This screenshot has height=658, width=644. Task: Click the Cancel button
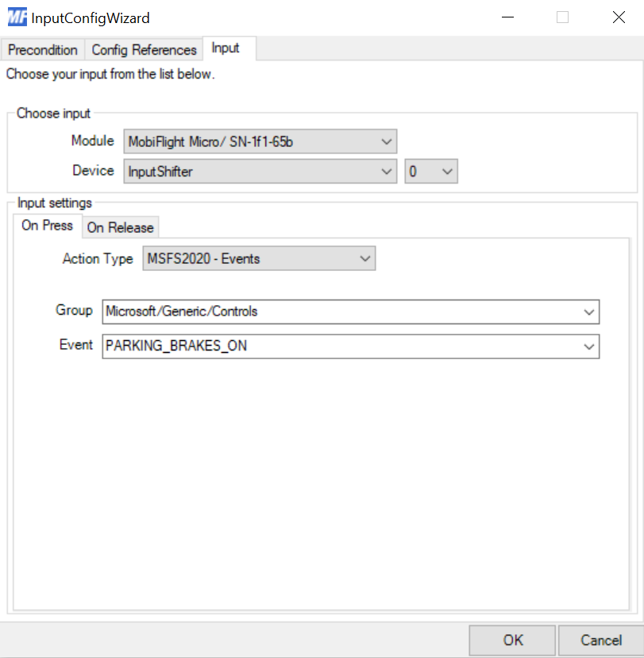click(x=601, y=641)
